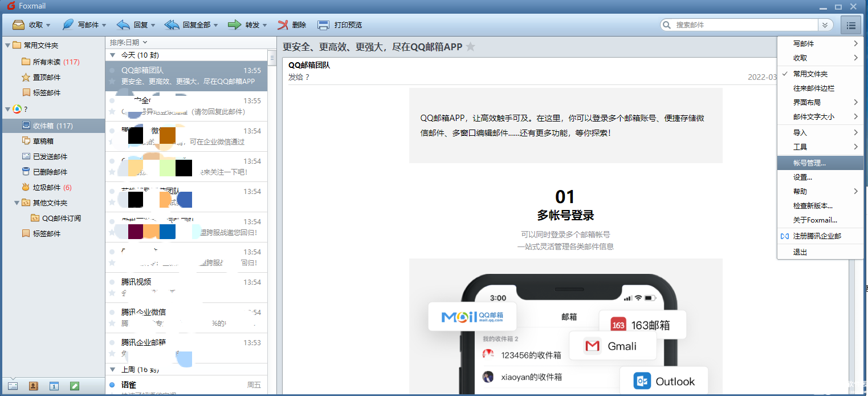Star the open email in reading pane header
Image resolution: width=868 pixels, height=396 pixels.
(x=470, y=47)
